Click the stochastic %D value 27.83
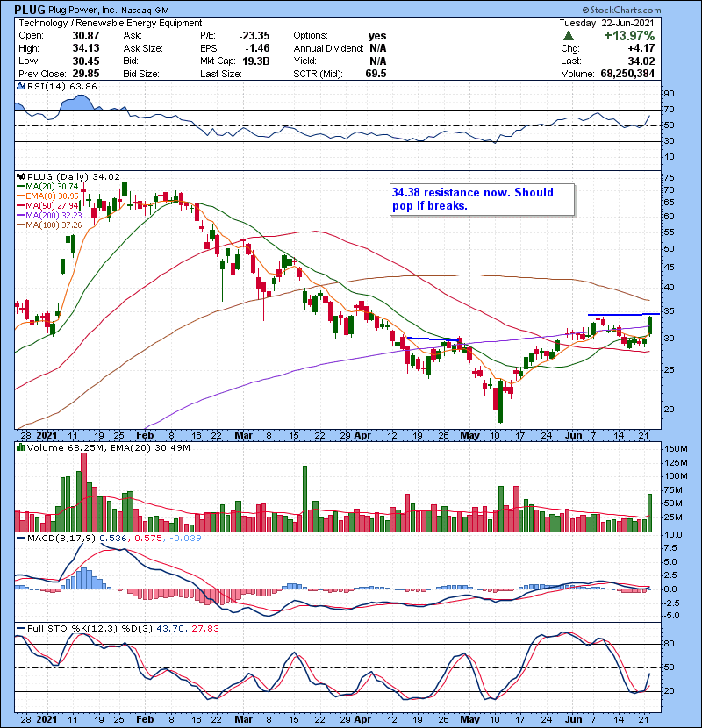702x728 pixels. pyautogui.click(x=205, y=629)
